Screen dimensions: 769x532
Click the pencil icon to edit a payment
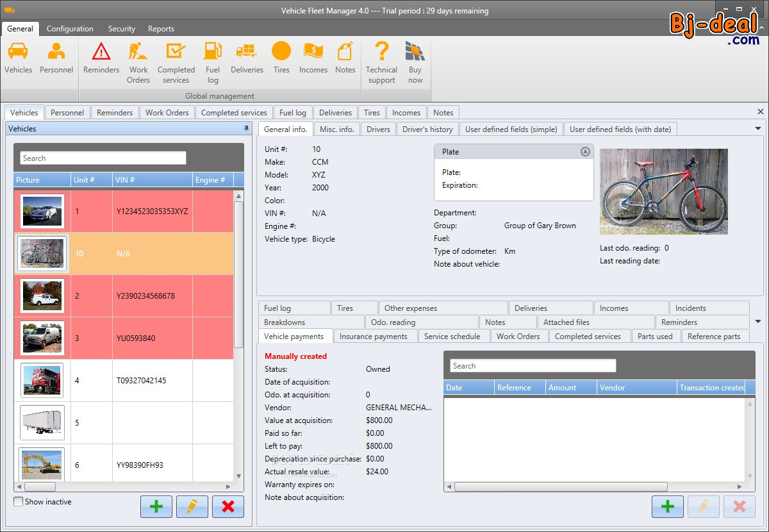[704, 506]
